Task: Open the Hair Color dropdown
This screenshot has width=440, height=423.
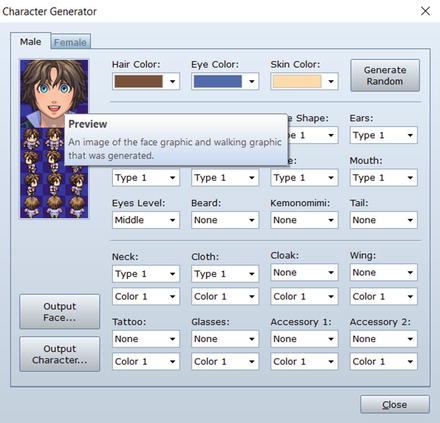Action: [x=146, y=81]
